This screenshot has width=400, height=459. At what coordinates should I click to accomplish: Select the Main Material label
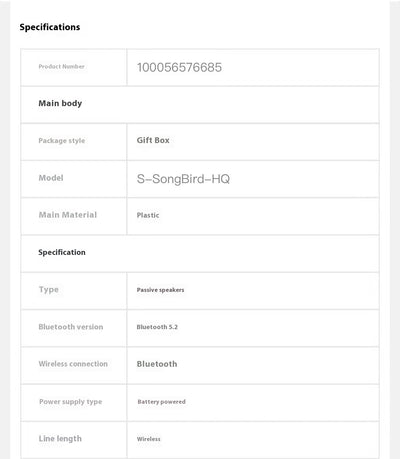point(68,215)
